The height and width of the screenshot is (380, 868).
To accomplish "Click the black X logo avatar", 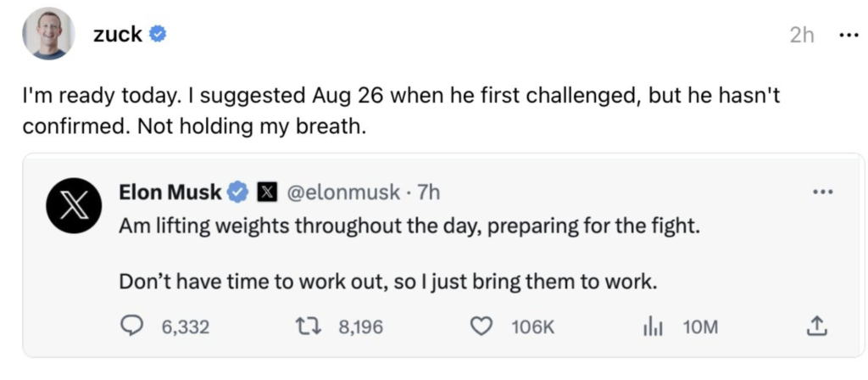I will [75, 205].
